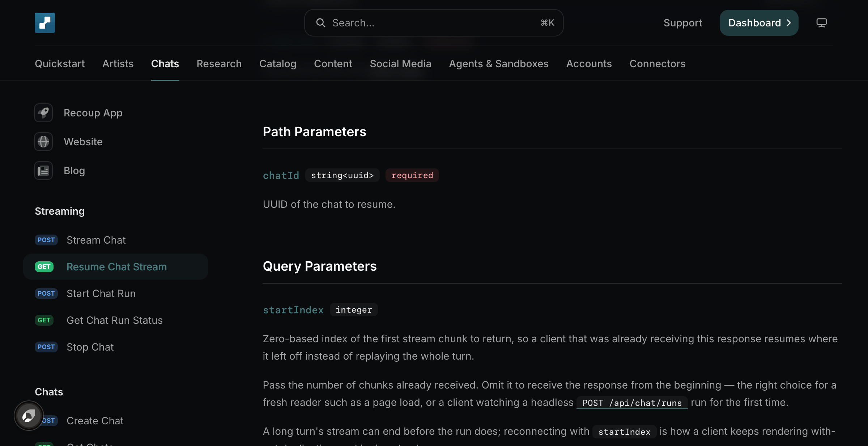Click the chevron arrow in the Dashboard button

click(789, 23)
